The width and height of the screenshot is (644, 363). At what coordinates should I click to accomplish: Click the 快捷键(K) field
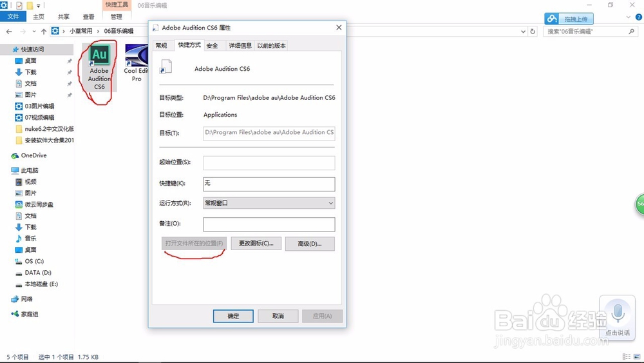point(269,184)
